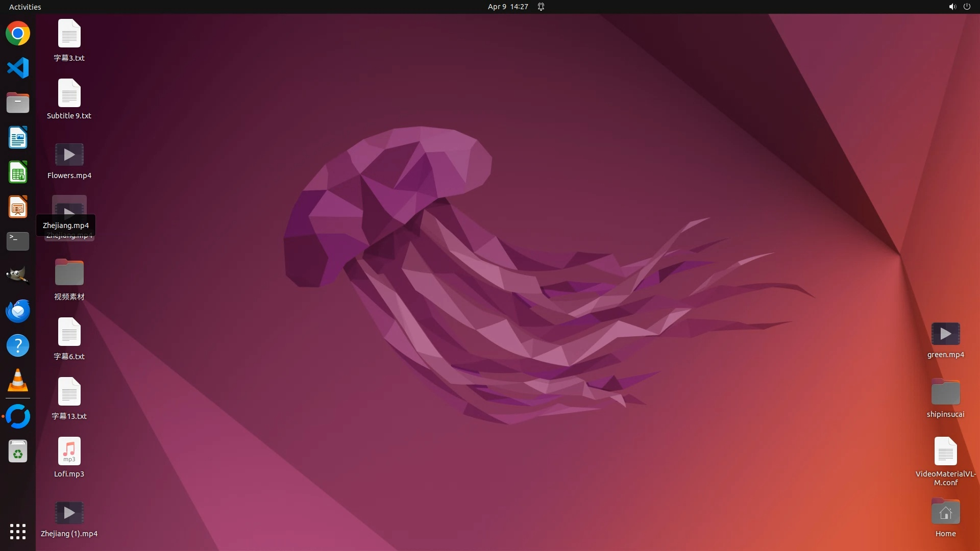The width and height of the screenshot is (980, 551).
Task: Open the clock and date menu
Action: pos(507,7)
